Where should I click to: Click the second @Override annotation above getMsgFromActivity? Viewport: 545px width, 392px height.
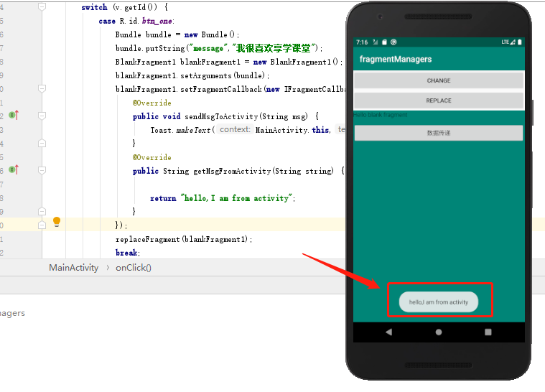[x=152, y=157]
